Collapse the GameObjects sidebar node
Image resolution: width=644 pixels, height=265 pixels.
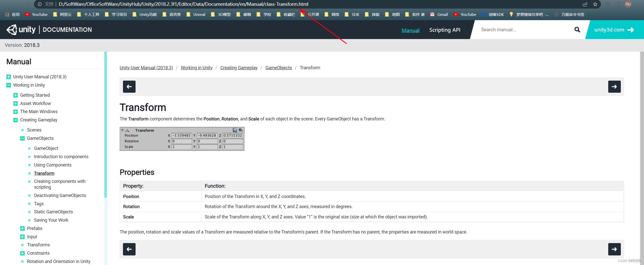(22, 138)
